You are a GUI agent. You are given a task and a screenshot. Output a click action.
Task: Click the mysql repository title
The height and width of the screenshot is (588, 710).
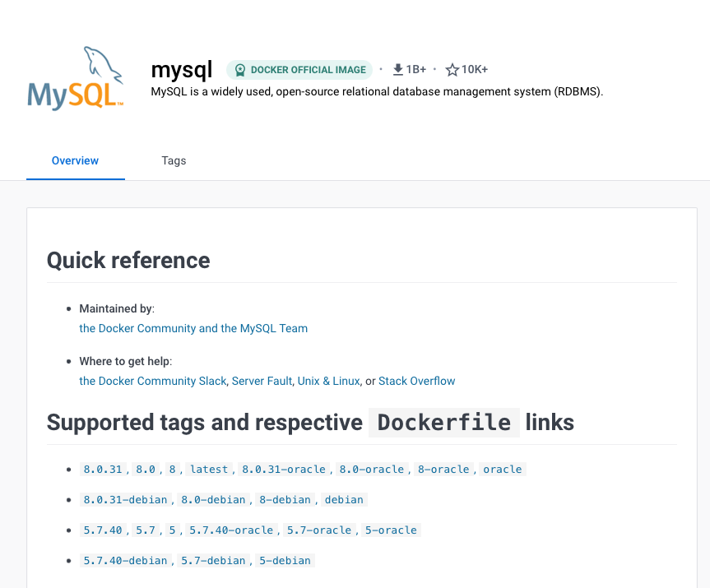(182, 70)
